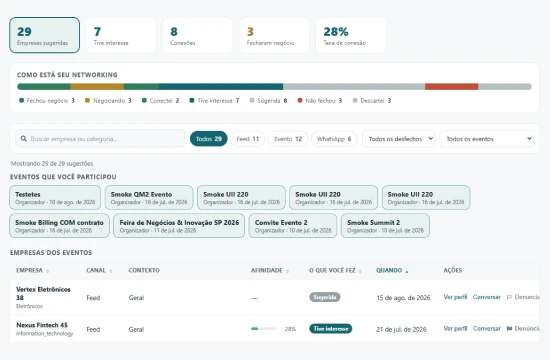Click the Buscar empresa ou categoria field

100,139
